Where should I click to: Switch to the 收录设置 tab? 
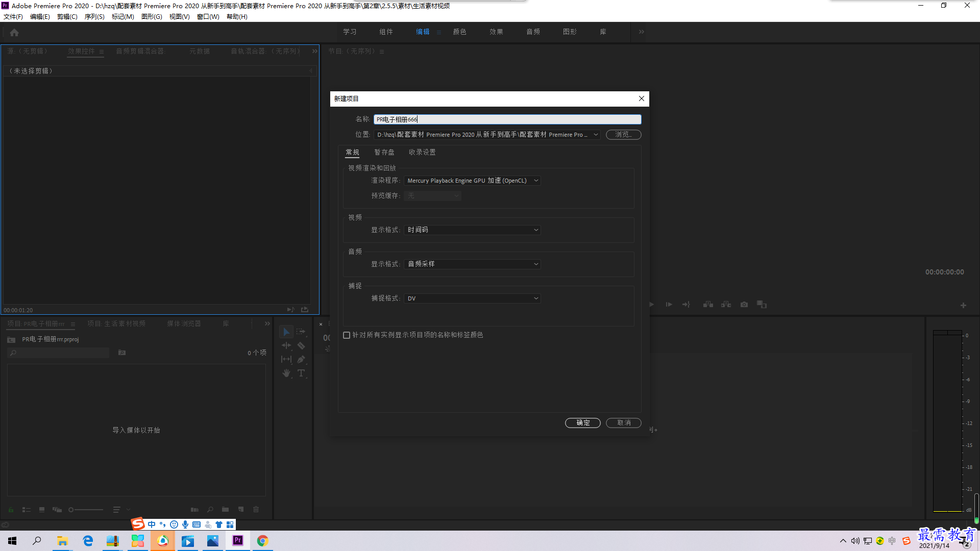pyautogui.click(x=422, y=152)
